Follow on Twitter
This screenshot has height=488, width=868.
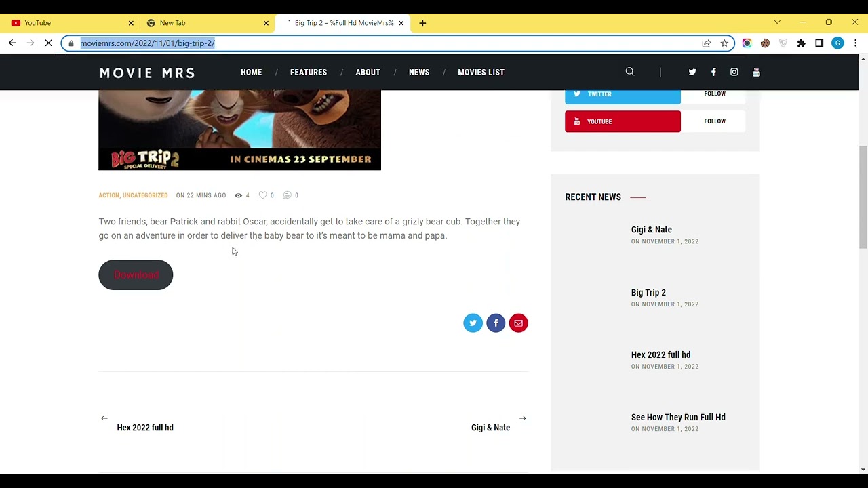tap(714, 94)
